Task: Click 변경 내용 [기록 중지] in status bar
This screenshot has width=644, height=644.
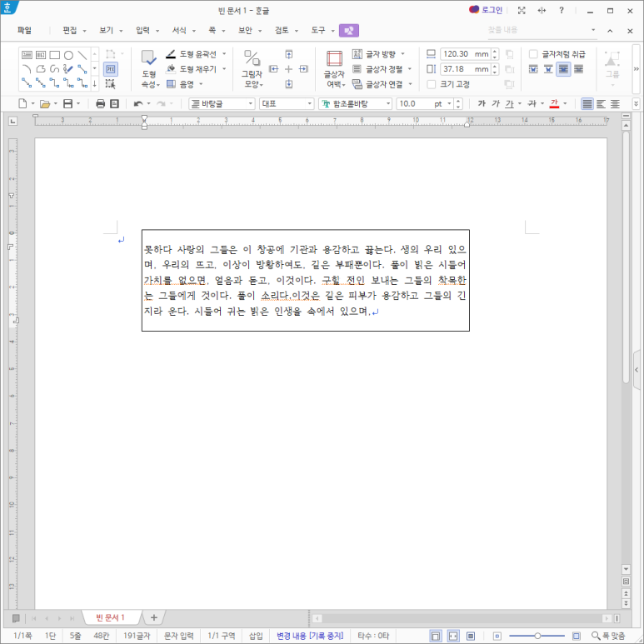Action: click(310, 636)
